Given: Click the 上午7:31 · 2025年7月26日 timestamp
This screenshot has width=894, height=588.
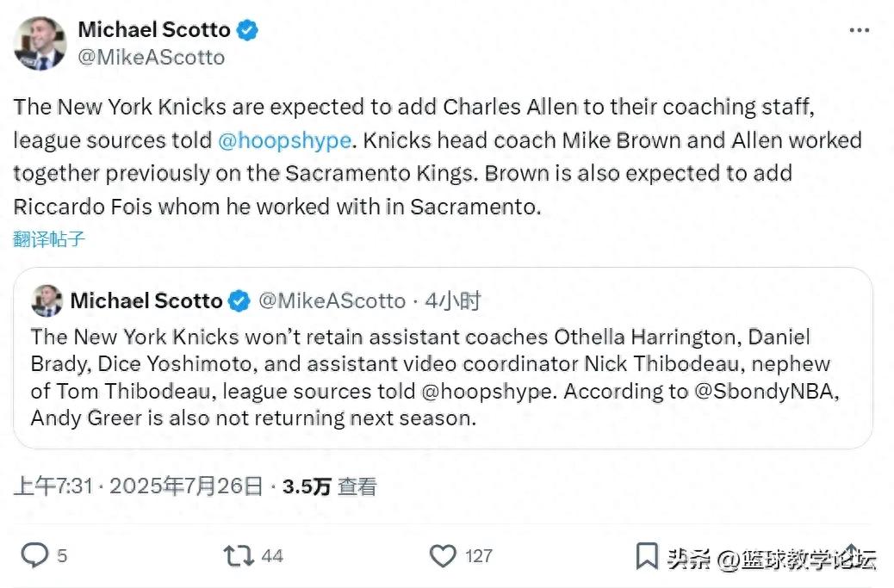Looking at the screenshot, I should coord(138,486).
